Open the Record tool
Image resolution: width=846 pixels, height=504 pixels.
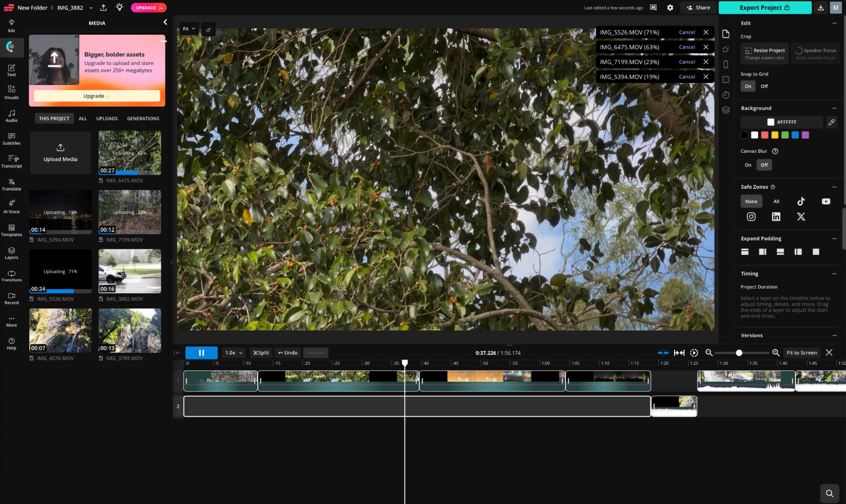(x=11, y=298)
